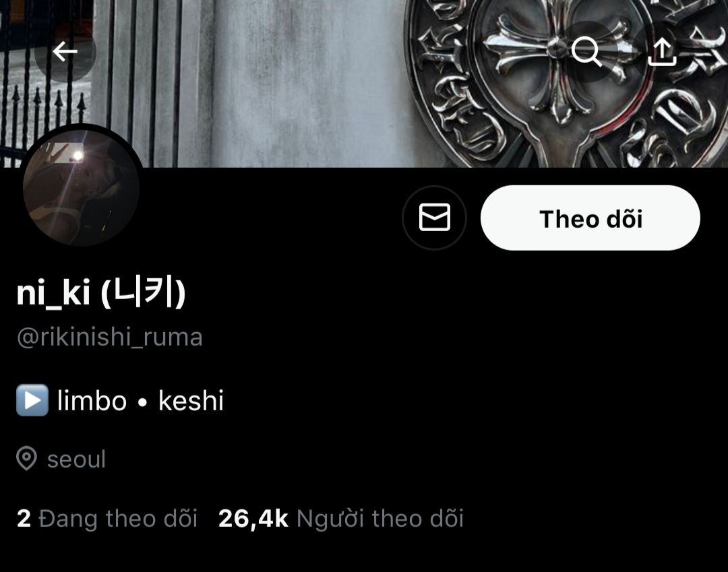Viewport: 728px width, 572px height.
Task: Tap the location pin icon
Action: (26, 458)
